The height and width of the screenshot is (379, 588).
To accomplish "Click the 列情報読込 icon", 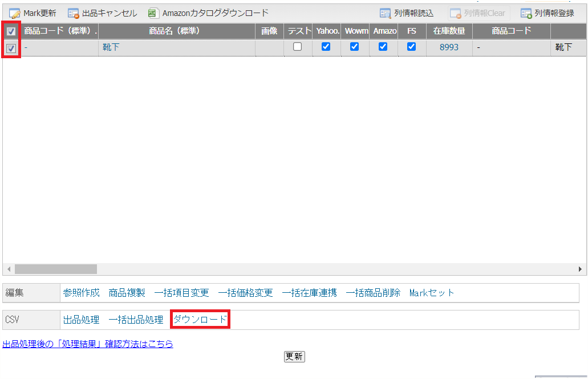I will (385, 14).
